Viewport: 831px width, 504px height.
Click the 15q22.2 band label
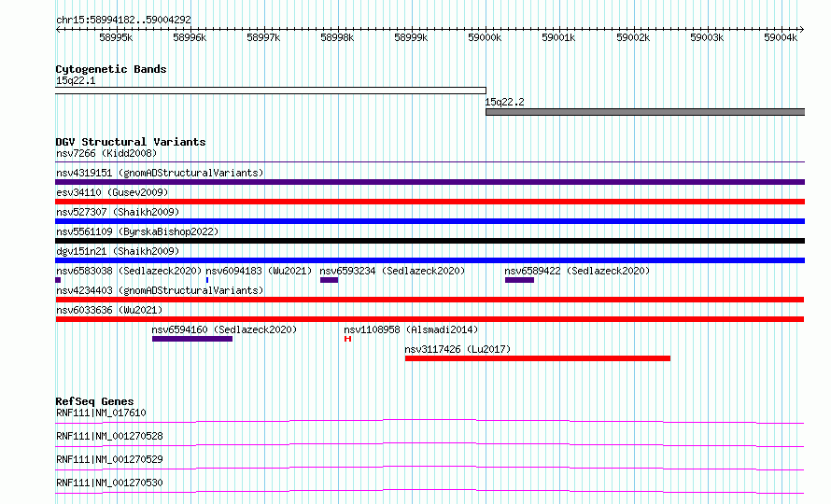coord(504,102)
